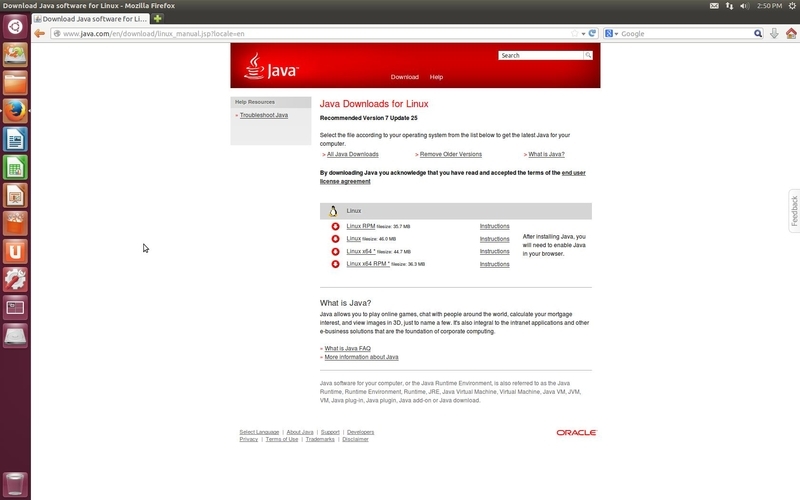
Task: Download the Linux RPM file link
Action: tap(361, 226)
